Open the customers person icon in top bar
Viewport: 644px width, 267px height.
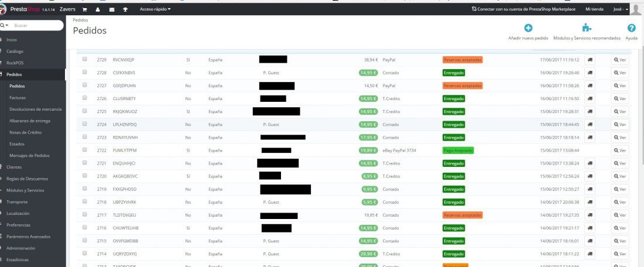tap(98, 9)
